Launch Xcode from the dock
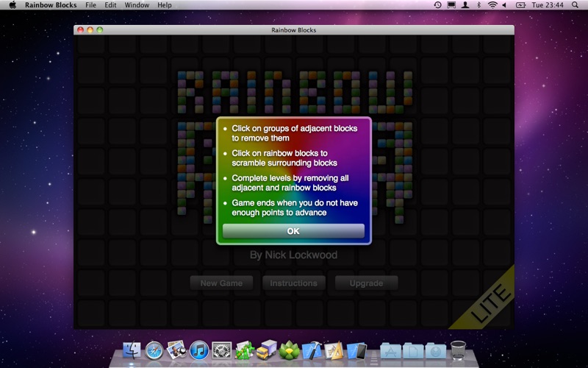 click(312, 350)
